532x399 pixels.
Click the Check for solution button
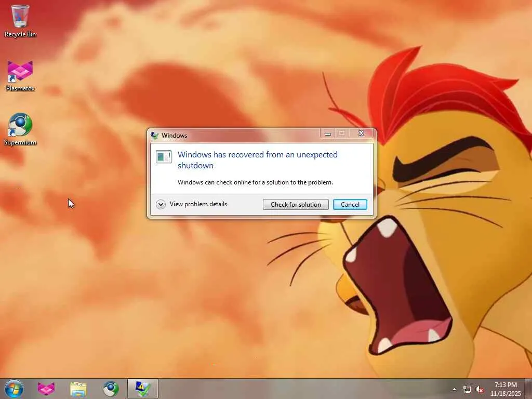pos(296,205)
